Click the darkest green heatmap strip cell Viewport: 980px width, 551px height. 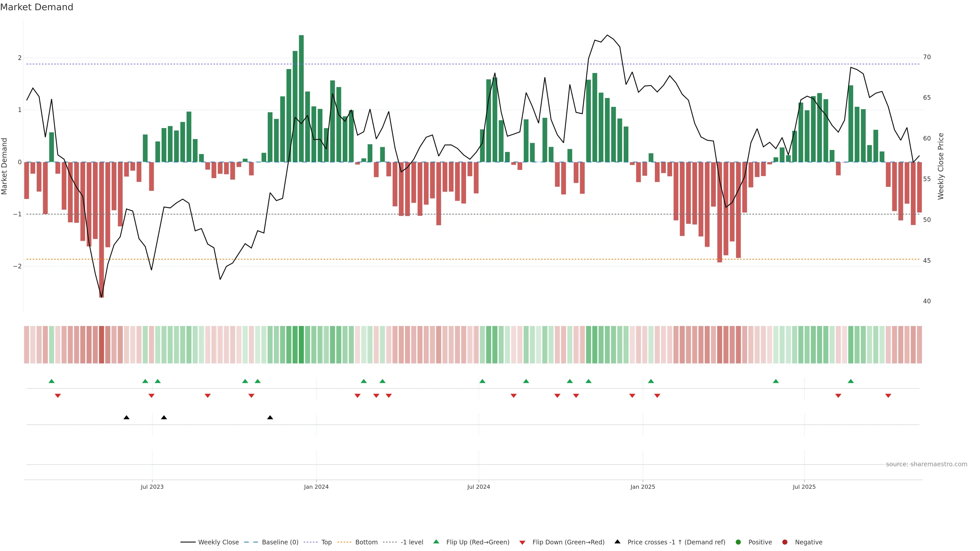(x=301, y=345)
